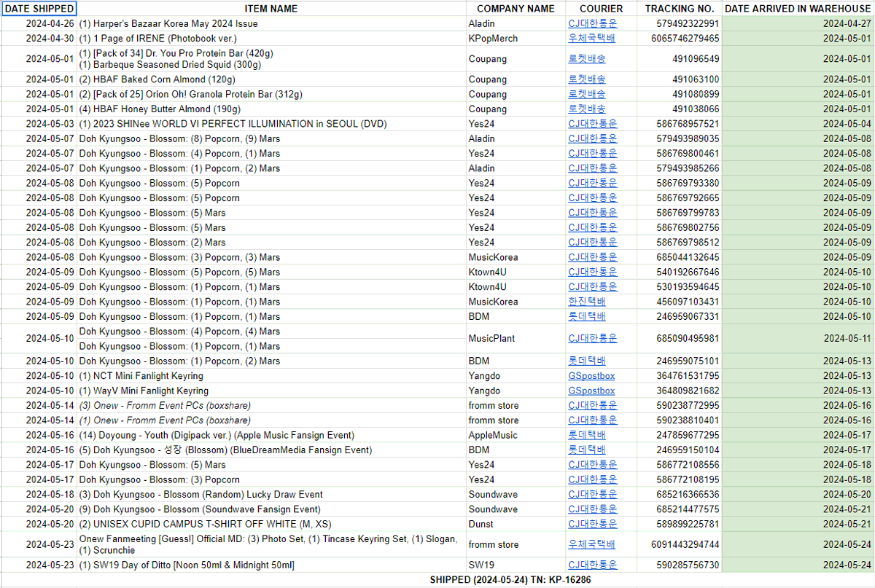The height and width of the screenshot is (588, 875).
Task: Select the Orion Oh! Granola Protein Bar cell
Action: tap(271, 94)
